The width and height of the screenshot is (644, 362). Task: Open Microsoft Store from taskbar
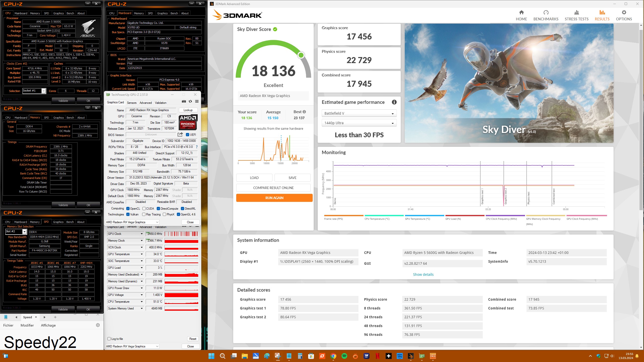coord(311,356)
